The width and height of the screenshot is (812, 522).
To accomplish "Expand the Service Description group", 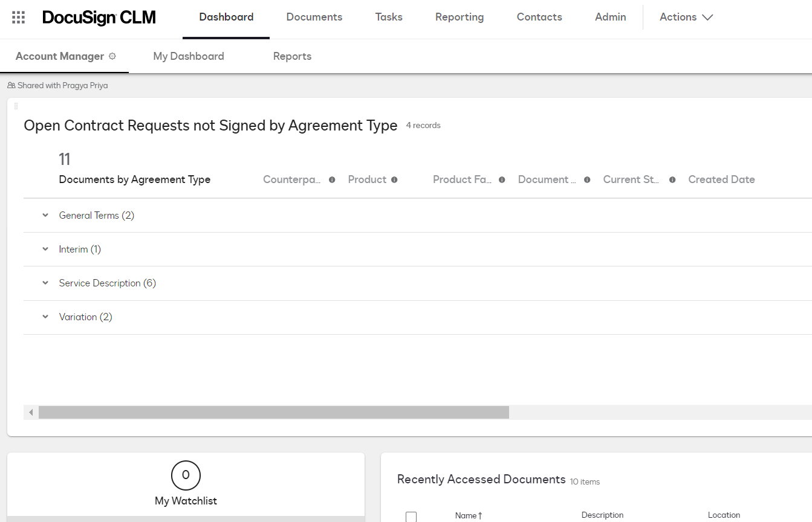I will [x=45, y=283].
